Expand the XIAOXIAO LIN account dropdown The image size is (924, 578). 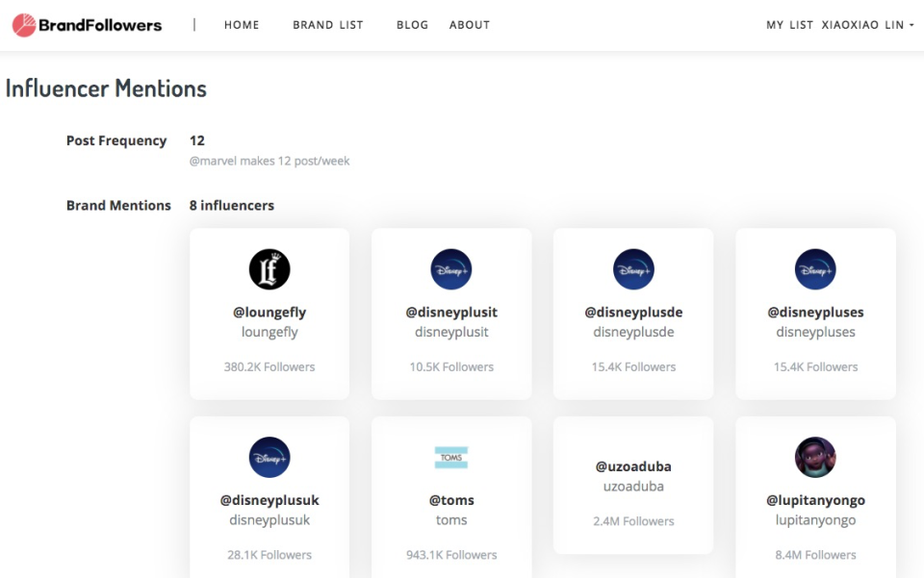coord(864,25)
